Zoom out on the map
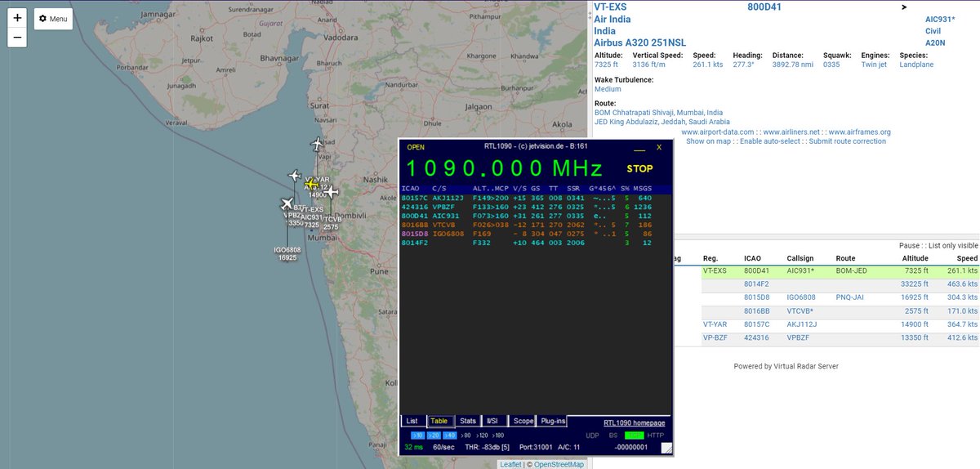 [17, 38]
